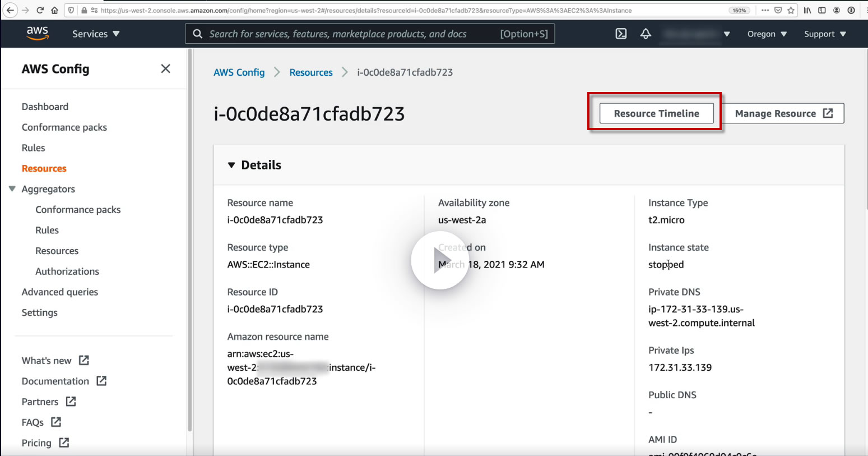Click the Pocket save icon
This screenshot has height=456, width=868.
point(778,10)
